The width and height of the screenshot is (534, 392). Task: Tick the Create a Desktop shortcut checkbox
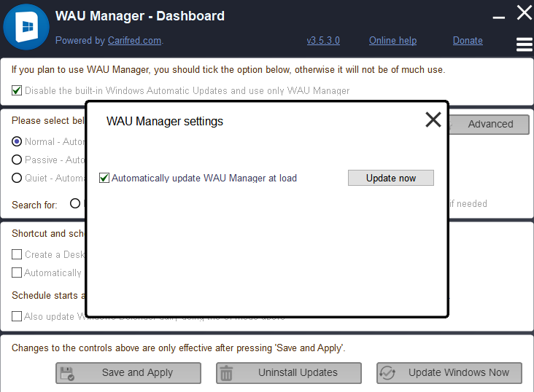pyautogui.click(x=17, y=255)
